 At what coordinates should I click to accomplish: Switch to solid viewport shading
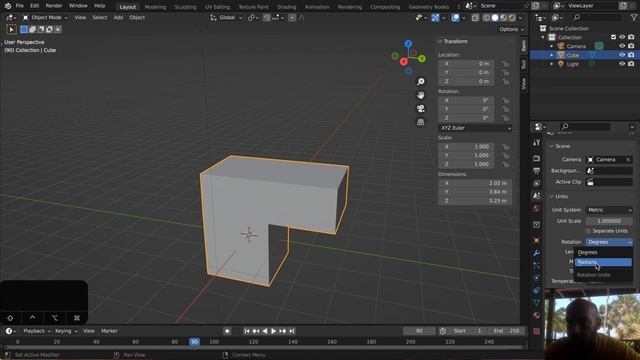click(495, 18)
